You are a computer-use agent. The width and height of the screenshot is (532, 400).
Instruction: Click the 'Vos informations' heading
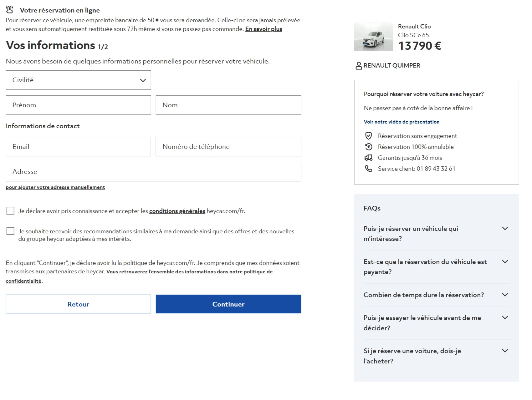click(x=50, y=45)
